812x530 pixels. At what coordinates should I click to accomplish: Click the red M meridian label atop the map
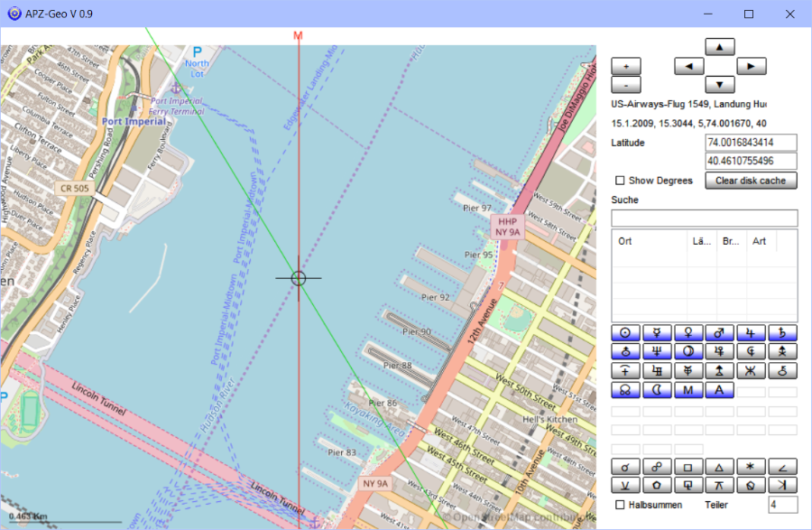pyautogui.click(x=298, y=36)
